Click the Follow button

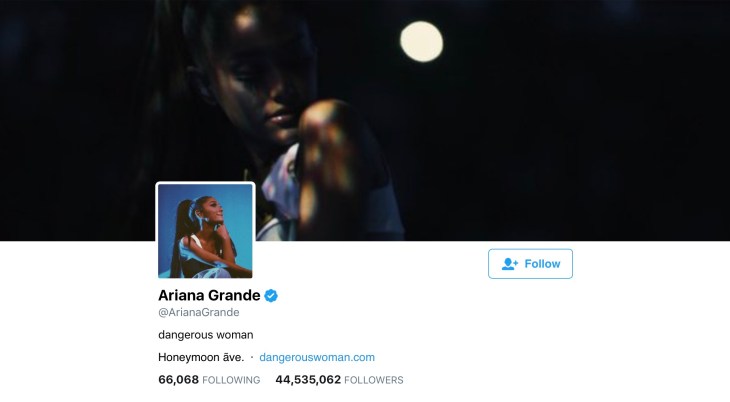530,264
